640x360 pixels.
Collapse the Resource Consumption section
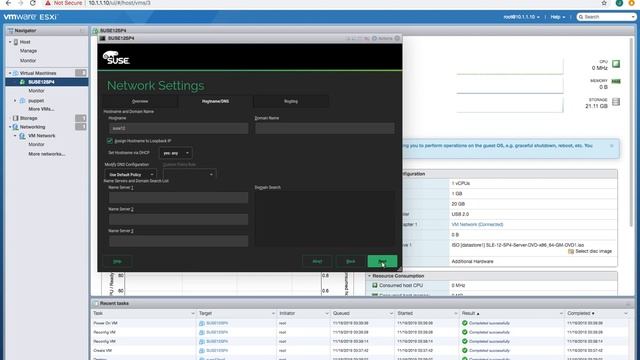[369, 276]
